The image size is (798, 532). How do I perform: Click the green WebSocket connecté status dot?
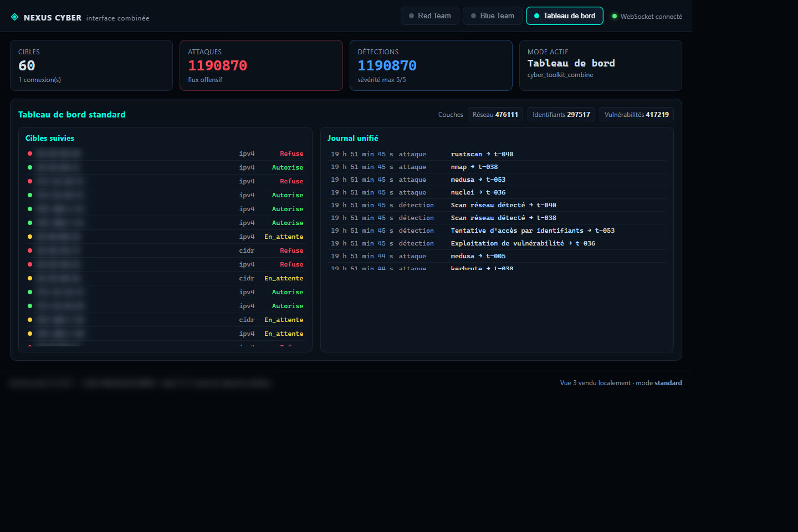click(x=614, y=16)
